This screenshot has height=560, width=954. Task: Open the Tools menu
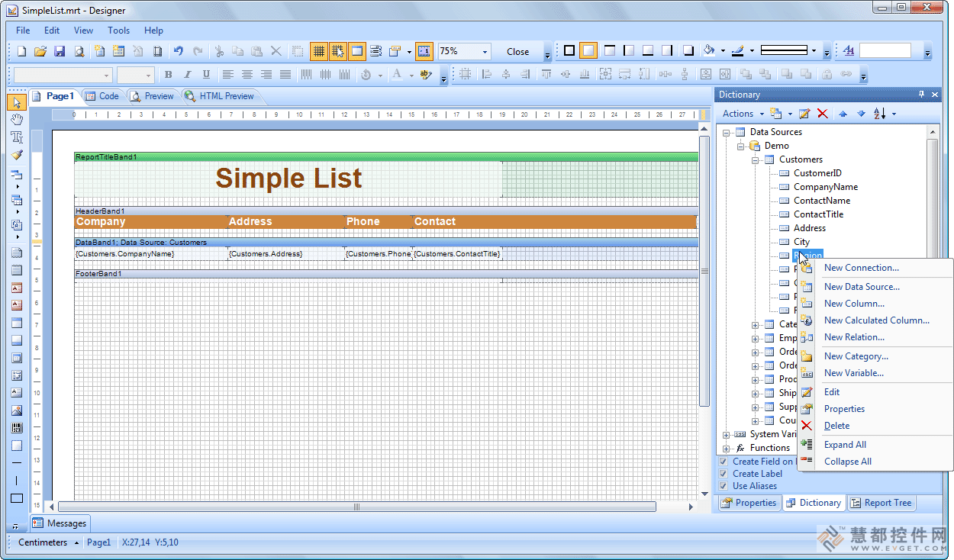click(x=118, y=31)
